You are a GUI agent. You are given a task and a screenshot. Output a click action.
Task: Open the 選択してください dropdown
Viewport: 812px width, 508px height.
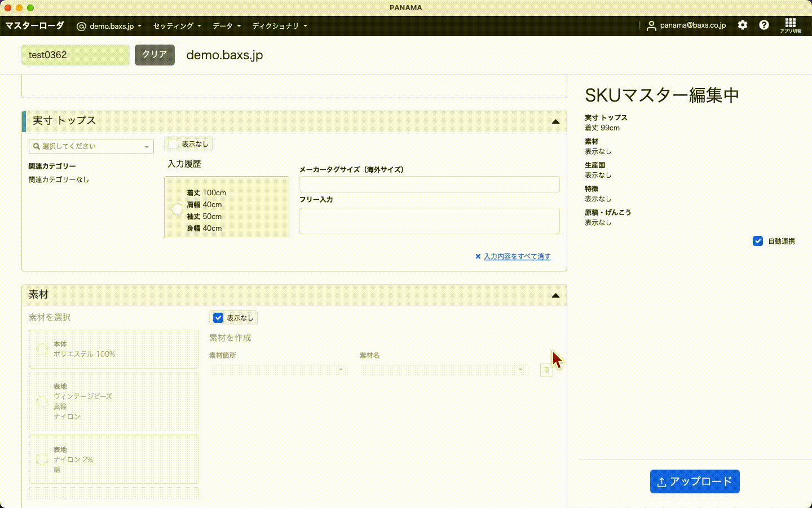tap(91, 146)
